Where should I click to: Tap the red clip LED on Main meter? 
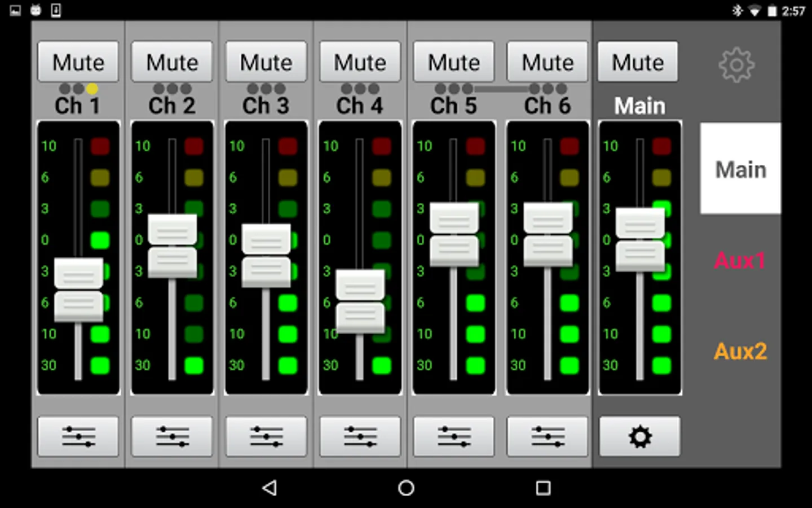pos(661,146)
